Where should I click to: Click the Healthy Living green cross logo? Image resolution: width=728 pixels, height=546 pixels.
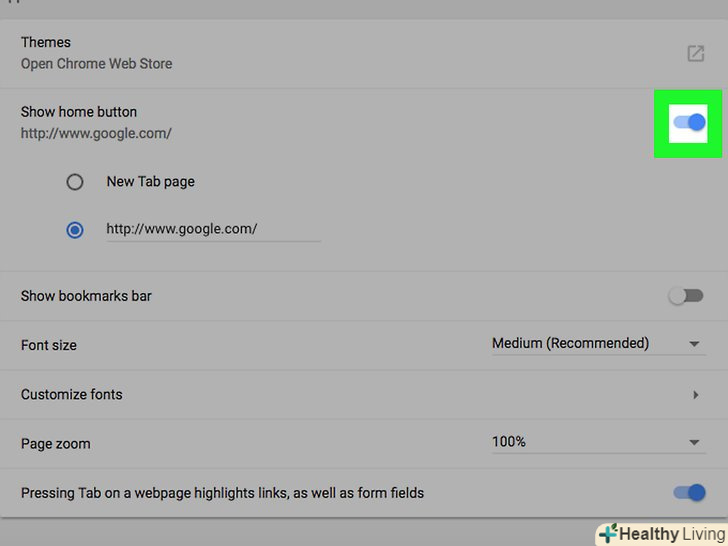pyautogui.click(x=607, y=534)
